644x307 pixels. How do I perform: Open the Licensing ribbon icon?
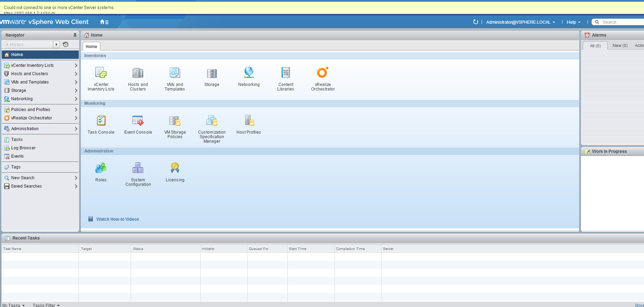175,167
